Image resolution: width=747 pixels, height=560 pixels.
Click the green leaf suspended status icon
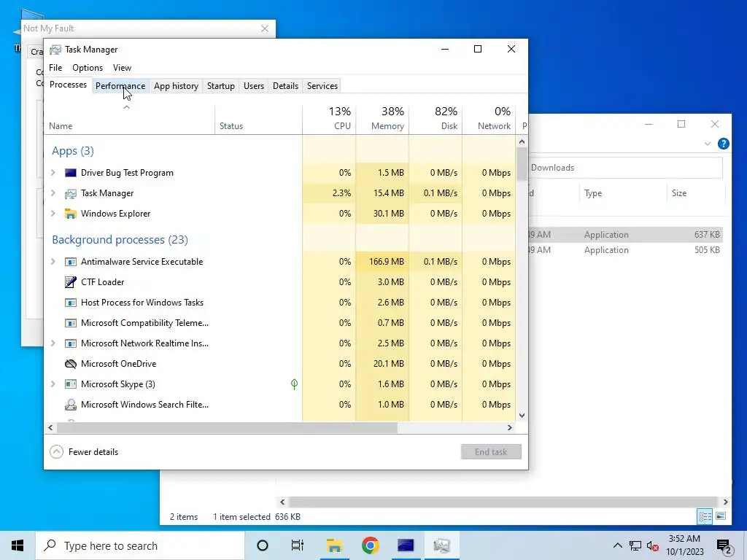295,384
